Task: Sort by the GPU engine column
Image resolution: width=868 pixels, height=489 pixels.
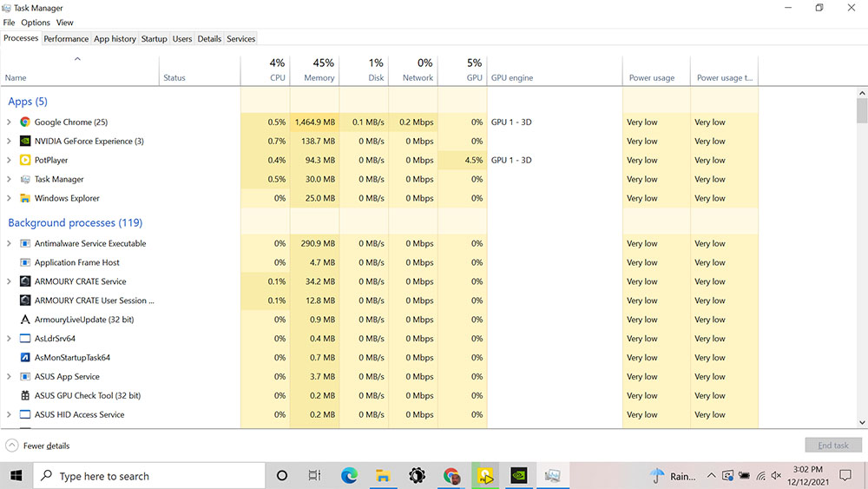Action: [555, 70]
